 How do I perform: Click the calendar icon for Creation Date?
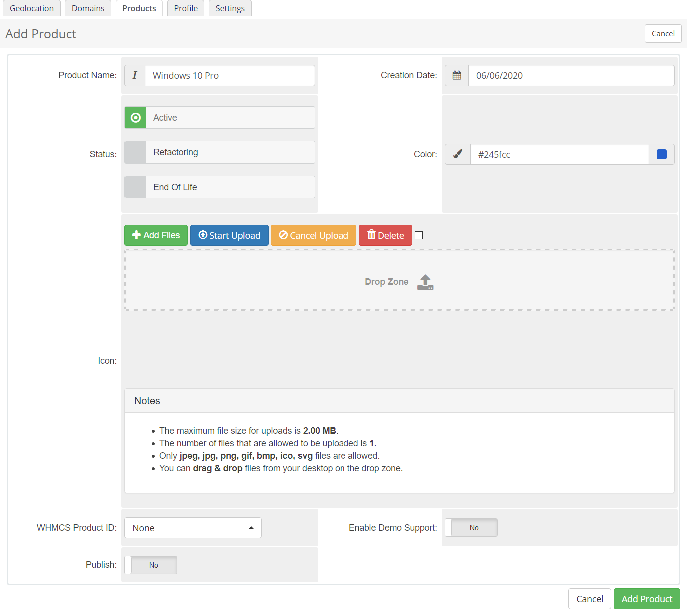457,75
